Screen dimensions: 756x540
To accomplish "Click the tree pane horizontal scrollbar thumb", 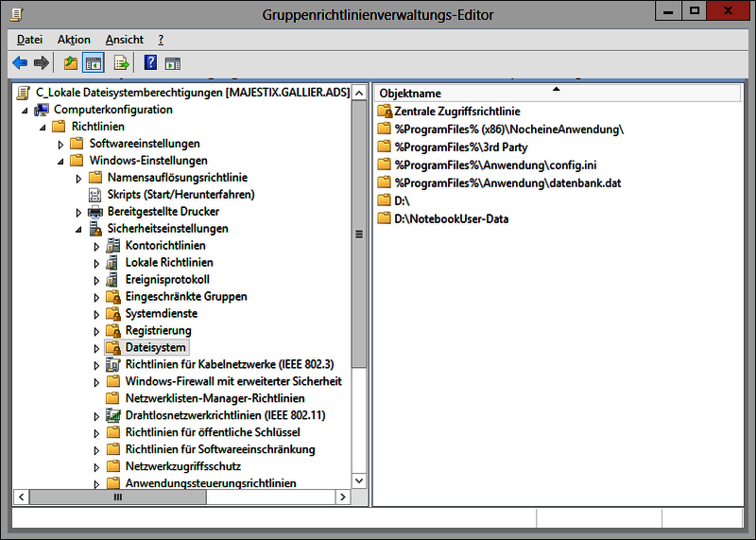I will pos(118,496).
